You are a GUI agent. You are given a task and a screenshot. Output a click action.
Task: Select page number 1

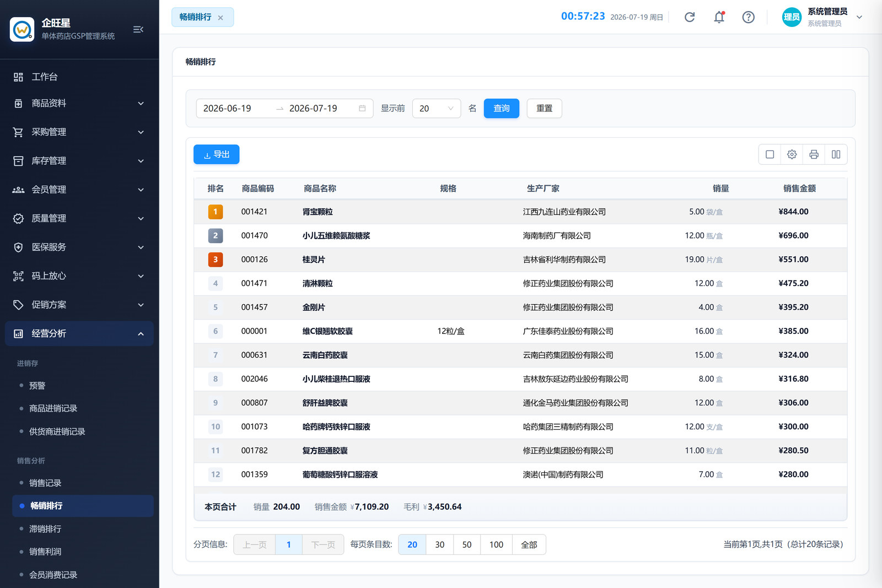(x=289, y=544)
